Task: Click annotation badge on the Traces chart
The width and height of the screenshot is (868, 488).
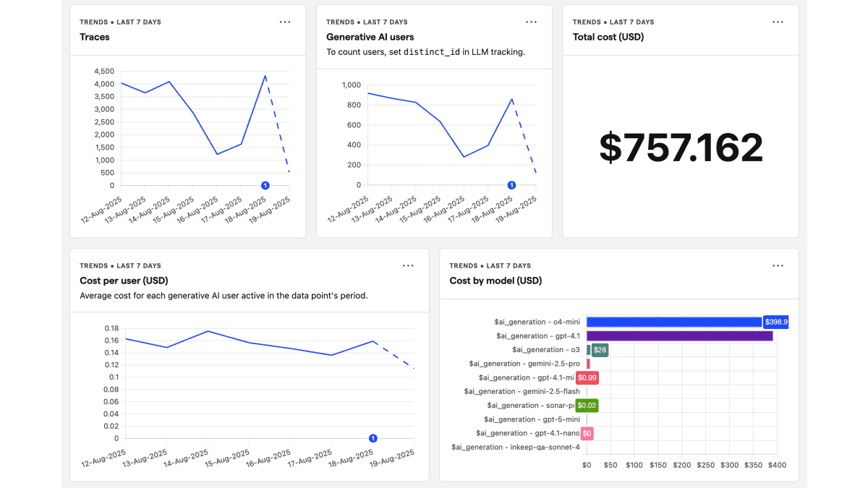Action: click(265, 185)
